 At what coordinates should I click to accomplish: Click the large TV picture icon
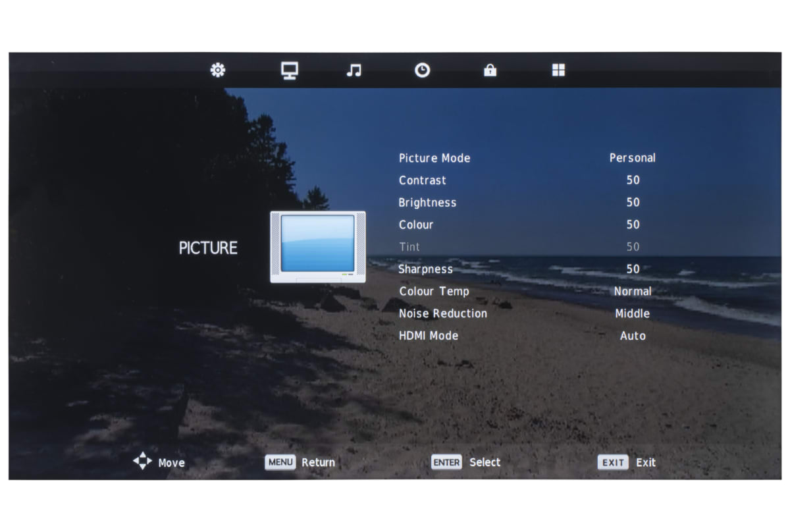[x=318, y=247]
